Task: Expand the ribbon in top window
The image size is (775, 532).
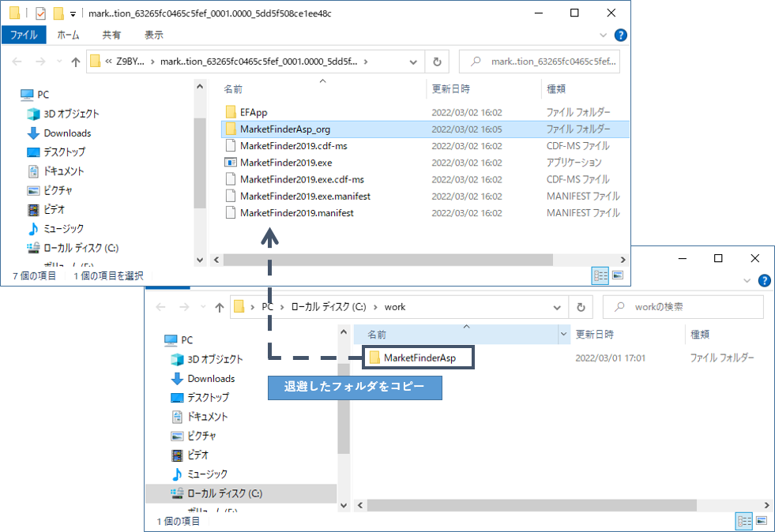Action: point(603,35)
